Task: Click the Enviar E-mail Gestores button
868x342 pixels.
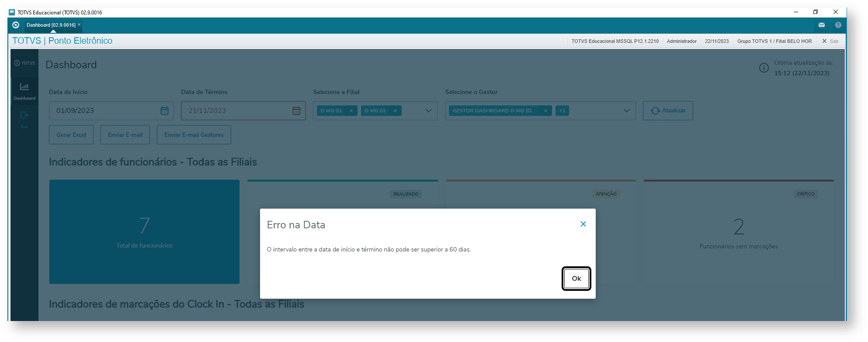Action: pos(194,135)
